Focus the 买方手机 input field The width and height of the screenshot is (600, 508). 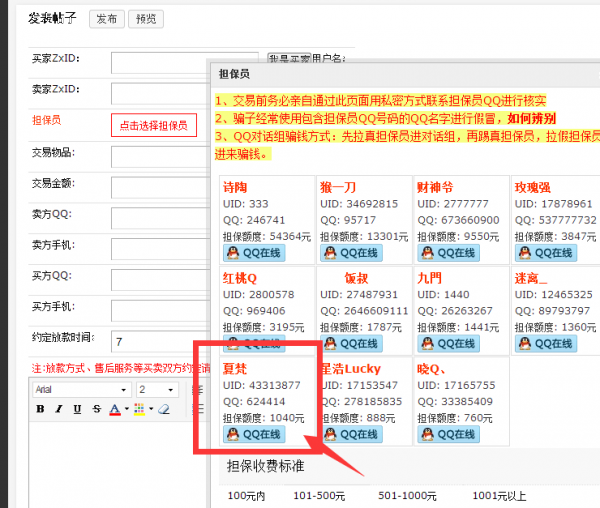pos(161,311)
